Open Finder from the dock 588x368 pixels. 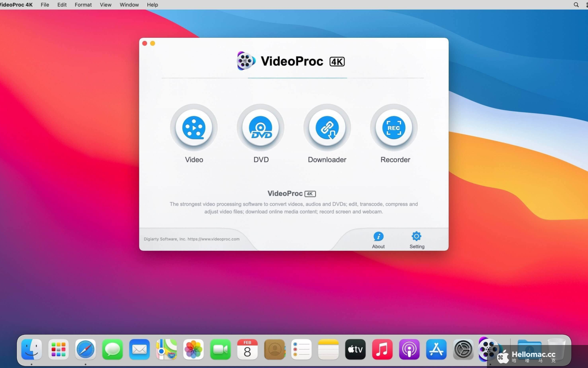tap(32, 350)
